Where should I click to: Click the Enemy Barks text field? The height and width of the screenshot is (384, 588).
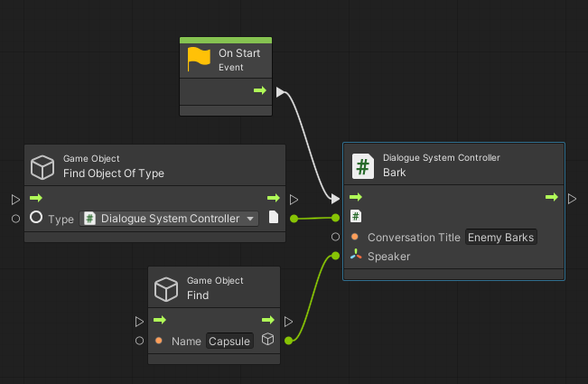pyautogui.click(x=501, y=238)
